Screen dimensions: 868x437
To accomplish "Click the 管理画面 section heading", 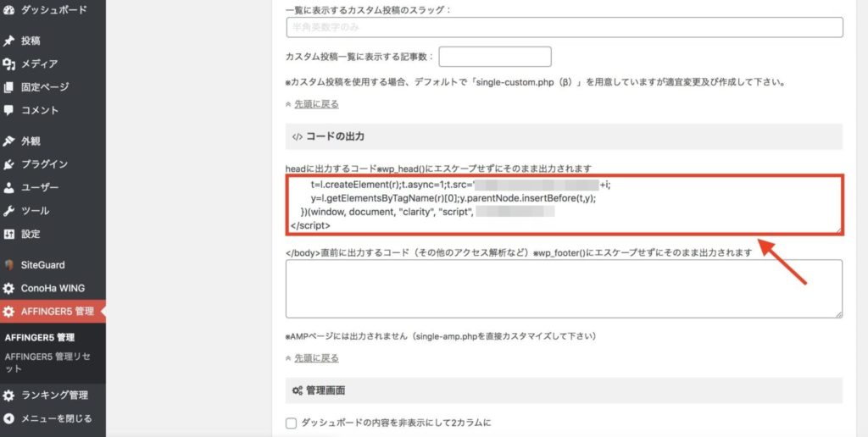I will pos(325,390).
